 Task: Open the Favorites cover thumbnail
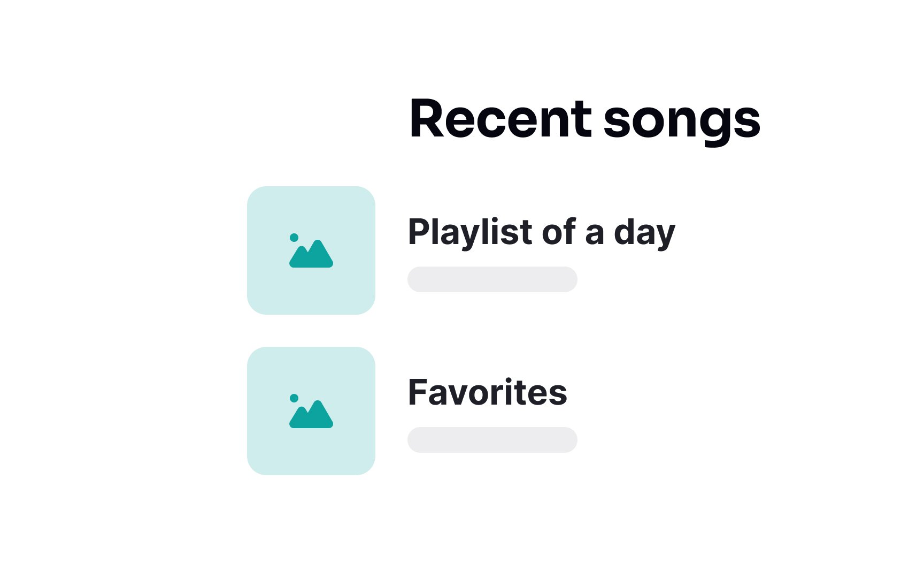(311, 411)
